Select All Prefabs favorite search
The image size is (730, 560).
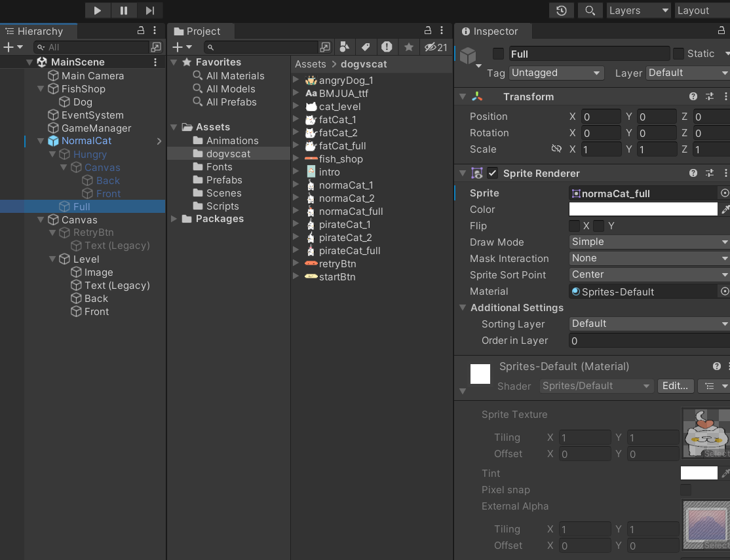[231, 102]
